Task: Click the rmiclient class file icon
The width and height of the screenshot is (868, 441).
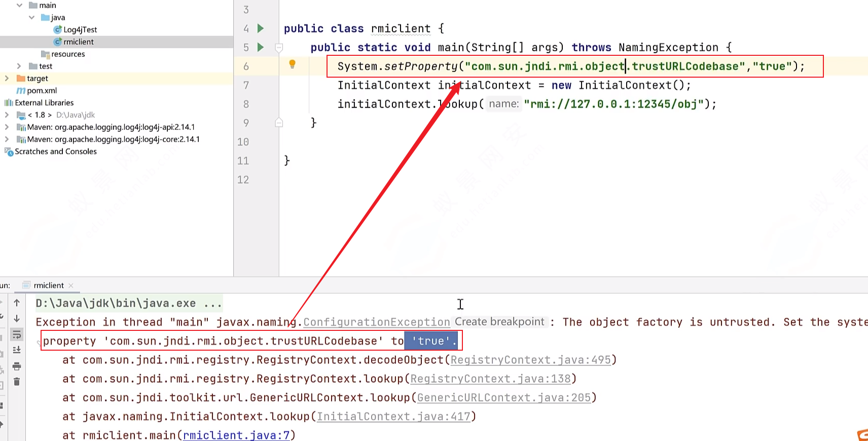Action: 58,42
